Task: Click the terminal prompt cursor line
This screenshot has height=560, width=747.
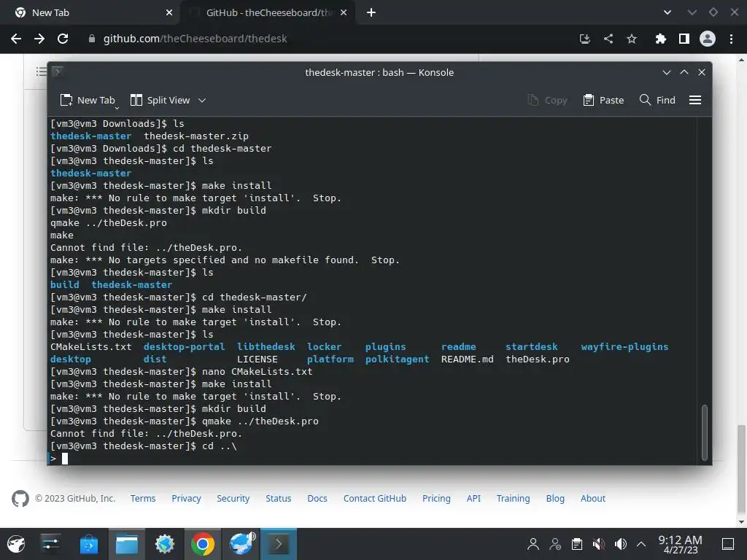Action: (x=371, y=458)
